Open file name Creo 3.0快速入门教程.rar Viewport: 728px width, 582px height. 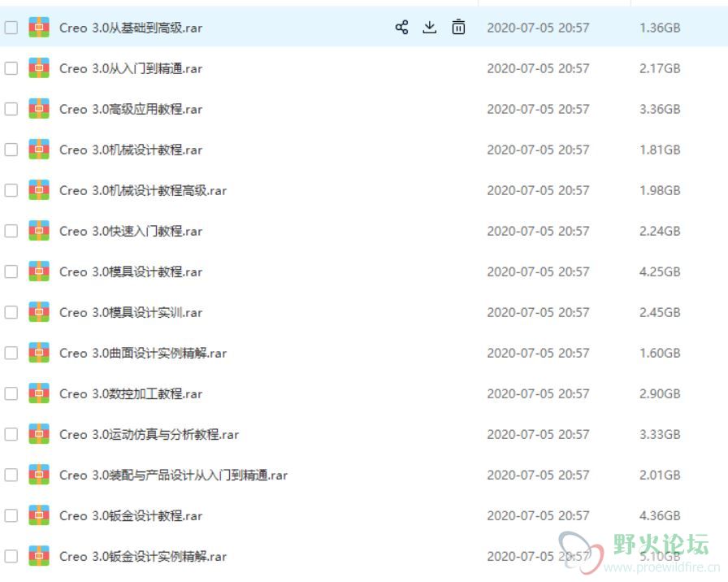coord(131,232)
